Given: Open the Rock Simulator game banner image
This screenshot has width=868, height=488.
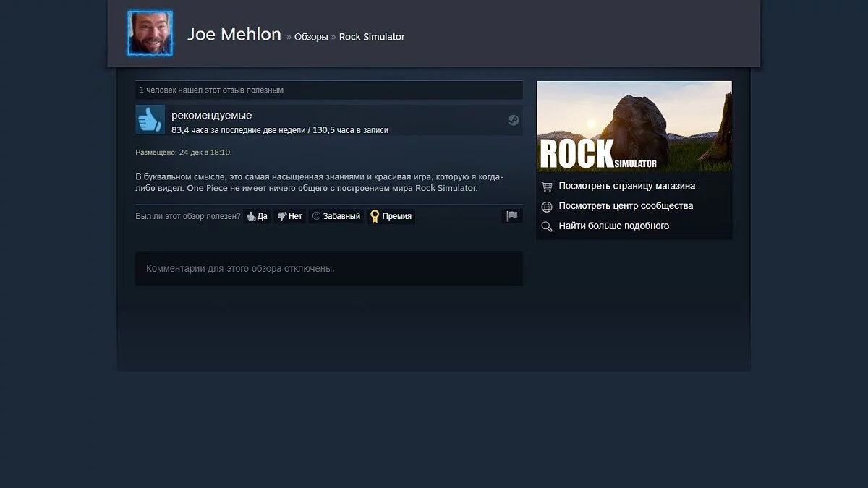Looking at the screenshot, I should [x=634, y=126].
